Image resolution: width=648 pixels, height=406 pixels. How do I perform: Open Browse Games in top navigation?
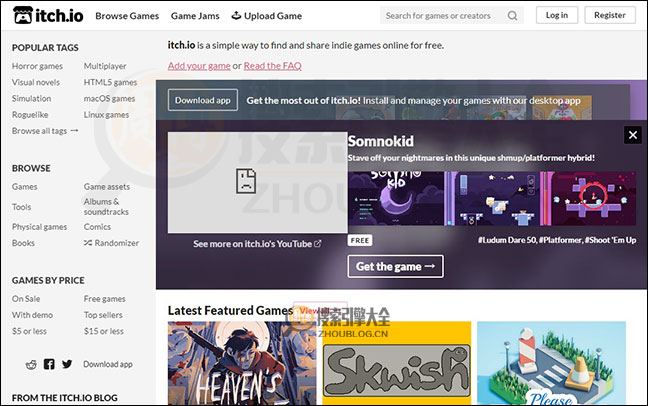pyautogui.click(x=127, y=16)
